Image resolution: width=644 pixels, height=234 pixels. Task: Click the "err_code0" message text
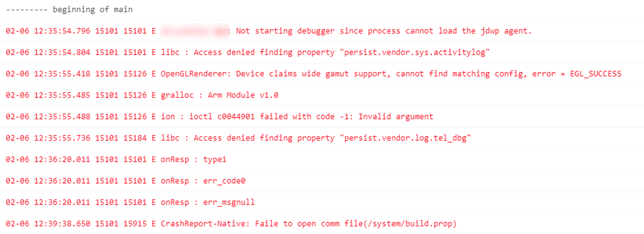[x=224, y=181]
